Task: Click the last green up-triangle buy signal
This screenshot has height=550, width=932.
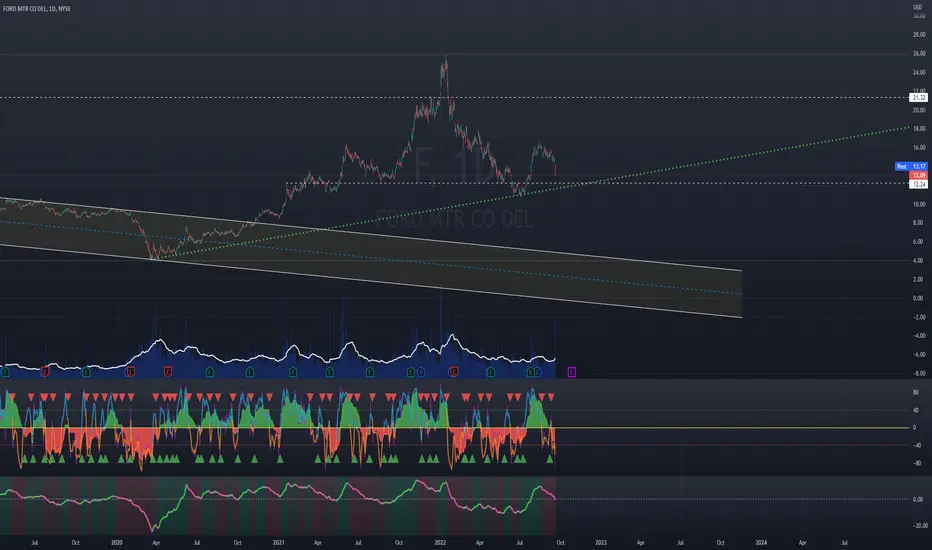Action: 550,459
